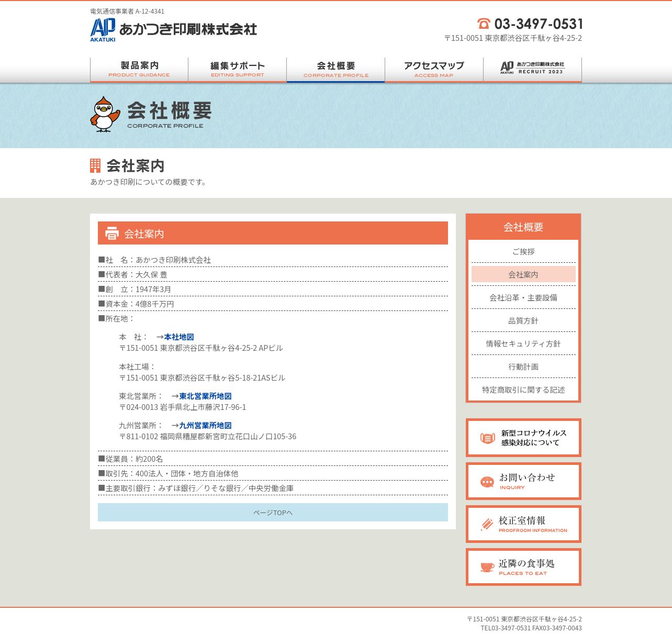
Task: Open the 校正室情報 Proofroom Information banner
Action: click(x=523, y=524)
